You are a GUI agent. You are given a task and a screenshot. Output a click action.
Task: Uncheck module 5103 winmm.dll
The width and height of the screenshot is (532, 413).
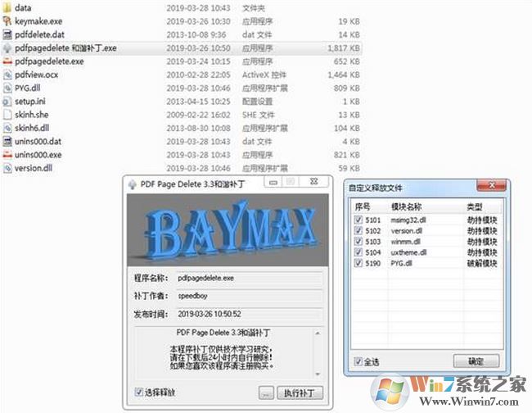tap(358, 241)
